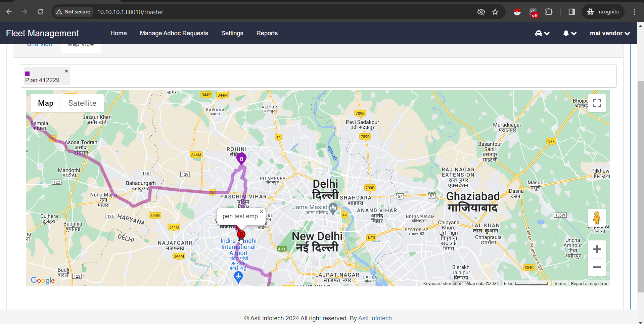Zoom out the map with minus button

(x=597, y=267)
